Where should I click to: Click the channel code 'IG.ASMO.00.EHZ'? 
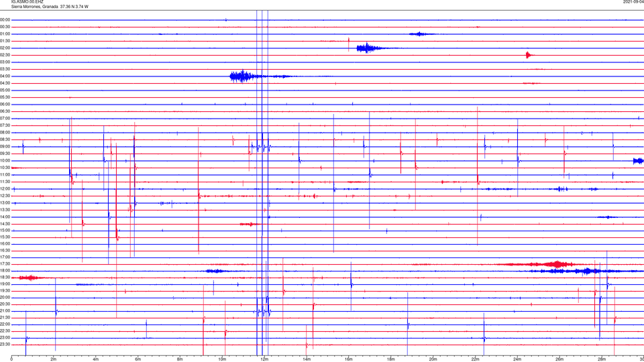[27, 1]
